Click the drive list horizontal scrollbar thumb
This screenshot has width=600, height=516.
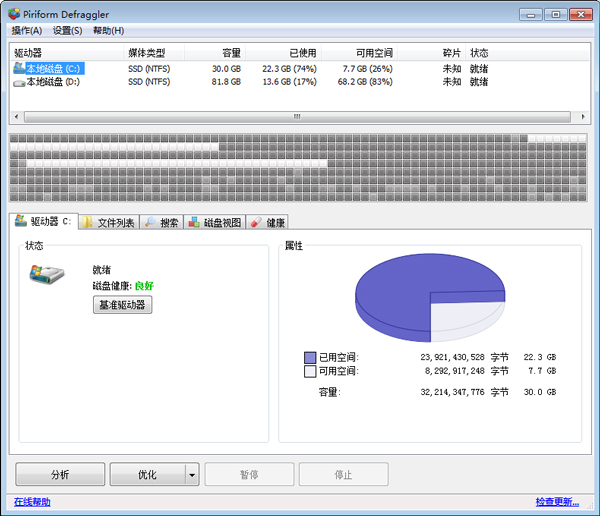tap(297, 116)
